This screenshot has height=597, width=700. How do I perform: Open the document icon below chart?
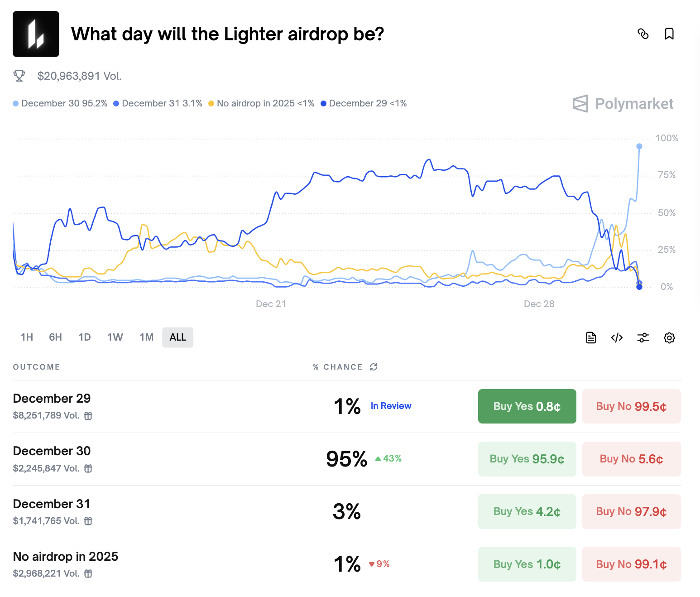coord(591,337)
